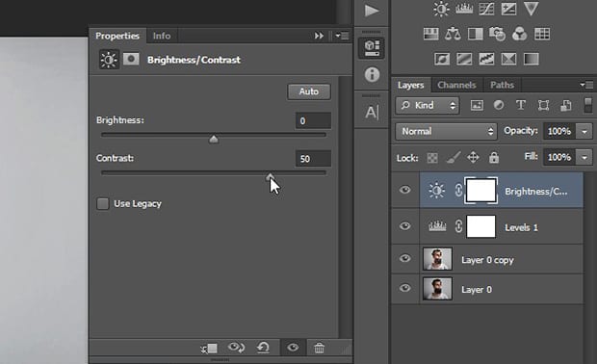Click the Contrast value field
Viewport: 597px width, 364px height.
pyautogui.click(x=313, y=158)
